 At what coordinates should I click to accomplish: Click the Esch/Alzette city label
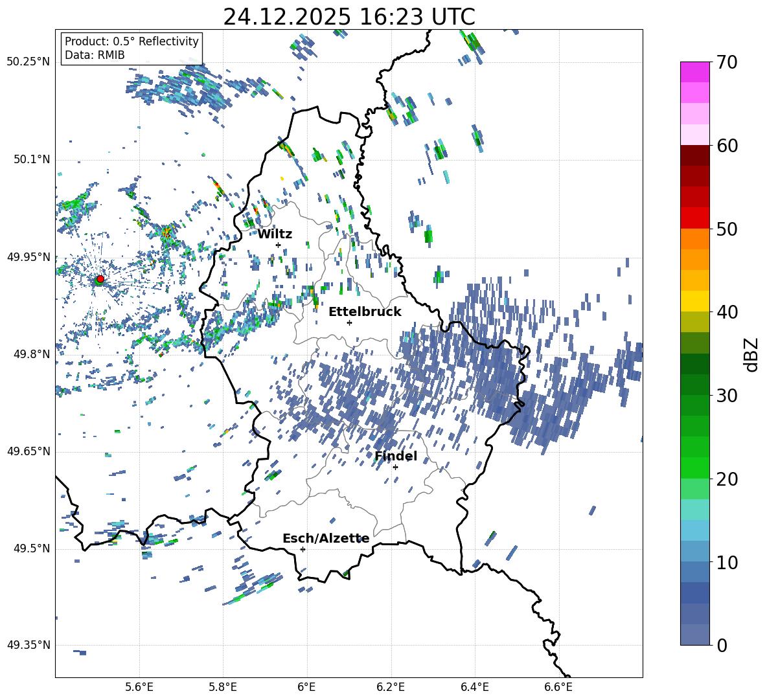[x=326, y=538]
